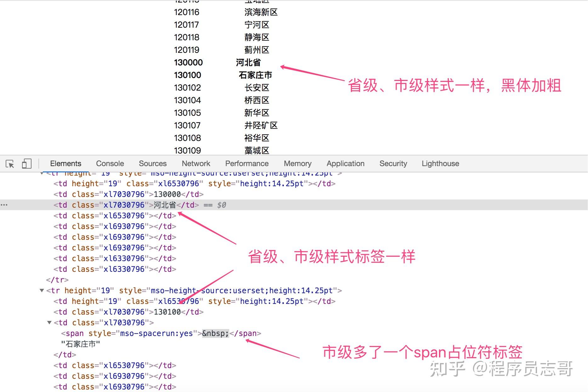Screen dimensions: 588x392
Task: Click code 130000 in the page table
Action: click(188, 62)
